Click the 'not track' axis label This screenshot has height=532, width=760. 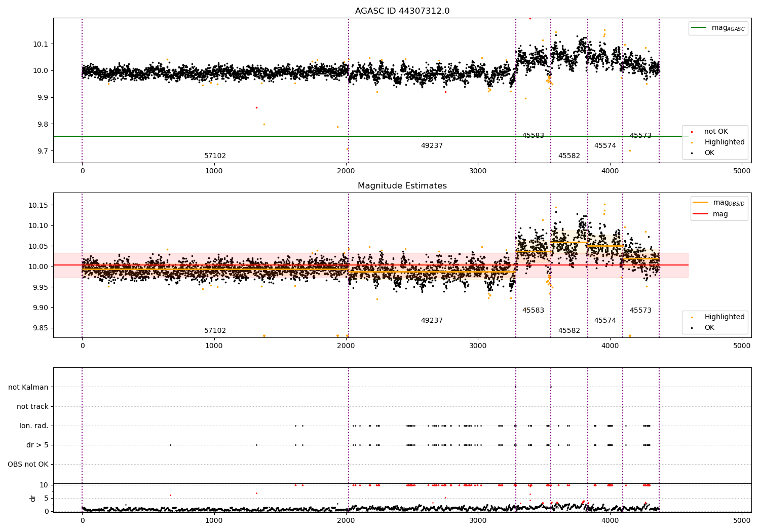tap(32, 406)
